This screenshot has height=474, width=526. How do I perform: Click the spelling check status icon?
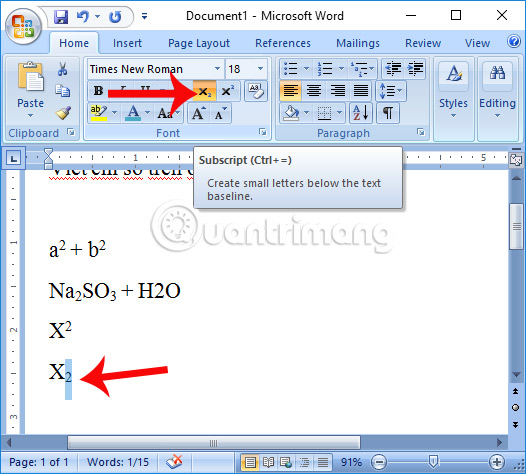(174, 462)
